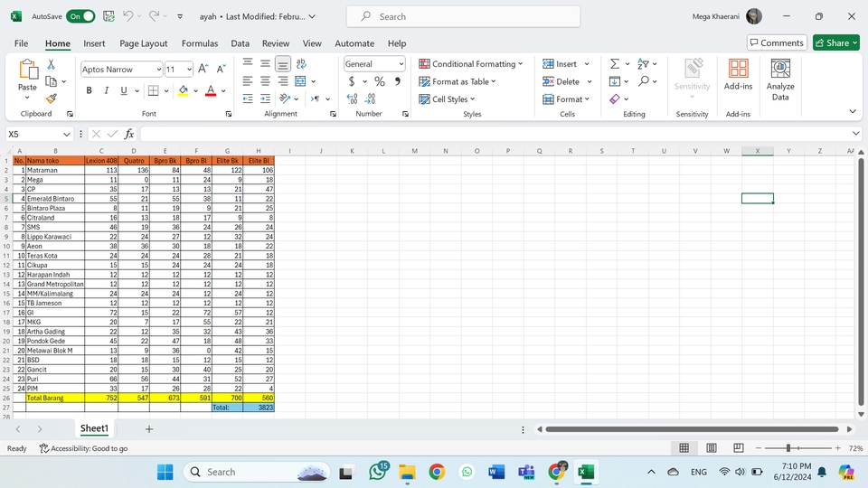Expand Format as Table menu
Viewport: 868px width, 488px height.
458,81
